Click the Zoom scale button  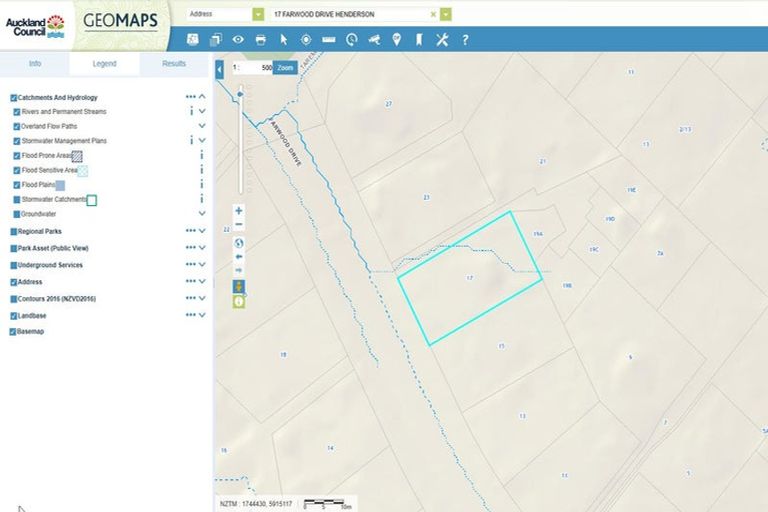(285, 68)
